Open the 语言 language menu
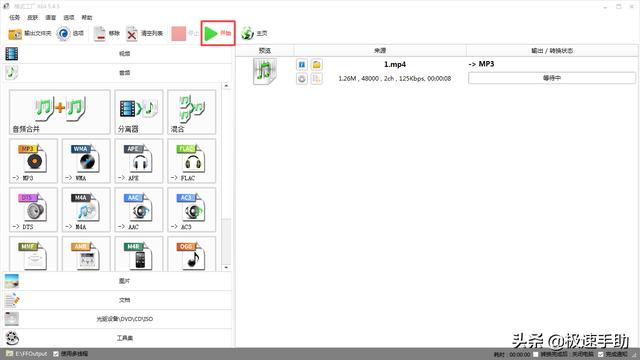The height and width of the screenshot is (360, 640). pos(51,18)
